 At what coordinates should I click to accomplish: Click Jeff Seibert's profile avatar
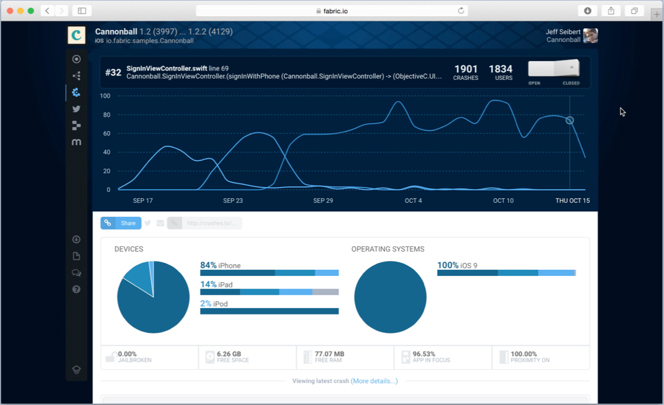[590, 36]
